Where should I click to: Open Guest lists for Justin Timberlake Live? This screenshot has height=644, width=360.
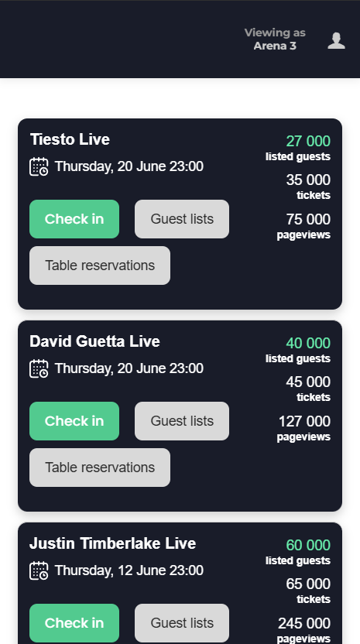[x=182, y=623]
